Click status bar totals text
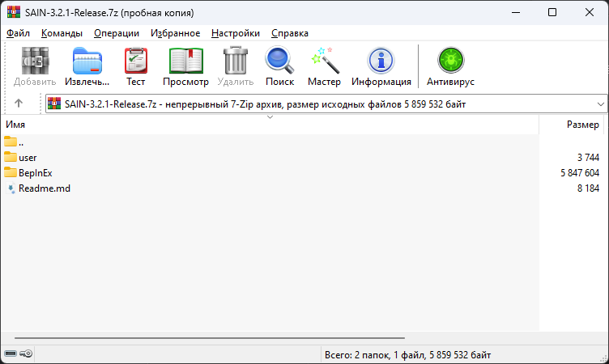 (x=408, y=355)
